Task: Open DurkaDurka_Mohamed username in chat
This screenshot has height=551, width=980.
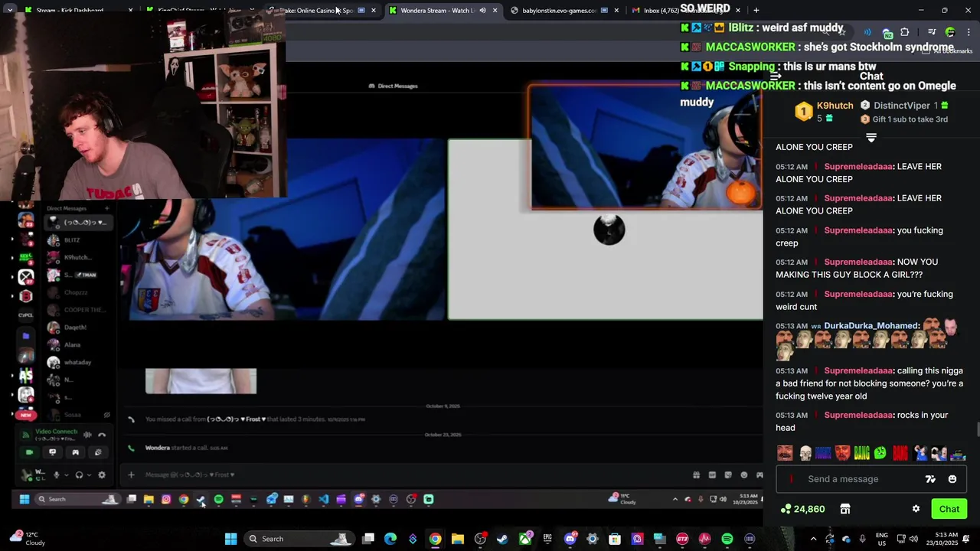Action: [x=871, y=326]
